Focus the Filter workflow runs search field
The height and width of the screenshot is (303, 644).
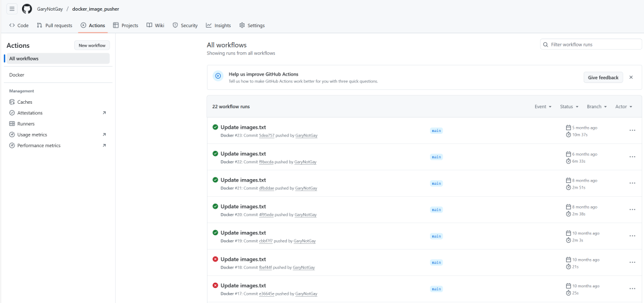tap(591, 45)
